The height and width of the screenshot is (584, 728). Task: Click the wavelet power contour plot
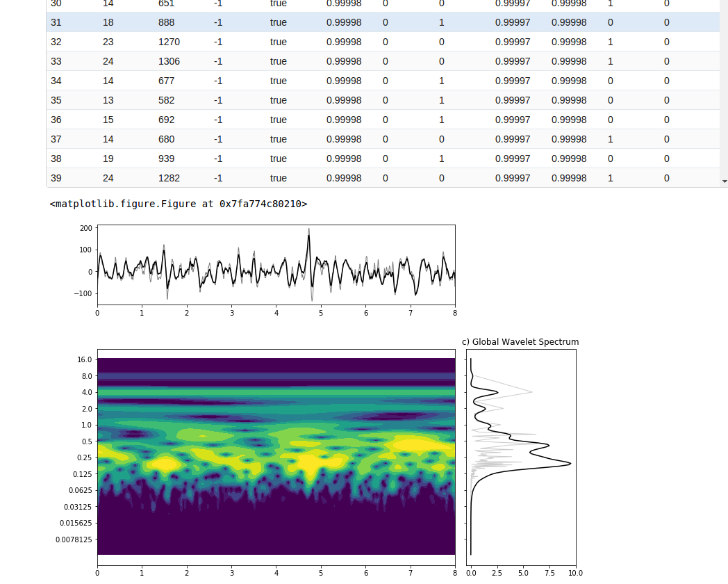[x=276, y=456]
